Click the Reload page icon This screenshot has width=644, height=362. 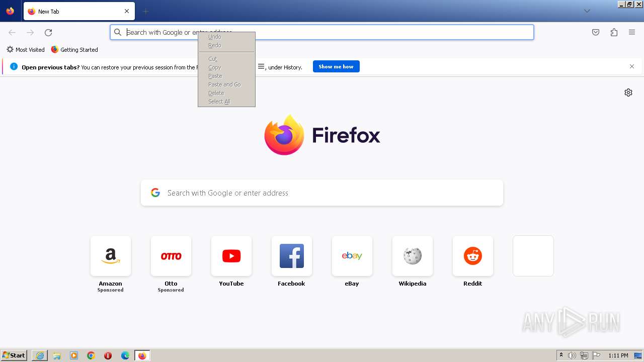coord(48,33)
